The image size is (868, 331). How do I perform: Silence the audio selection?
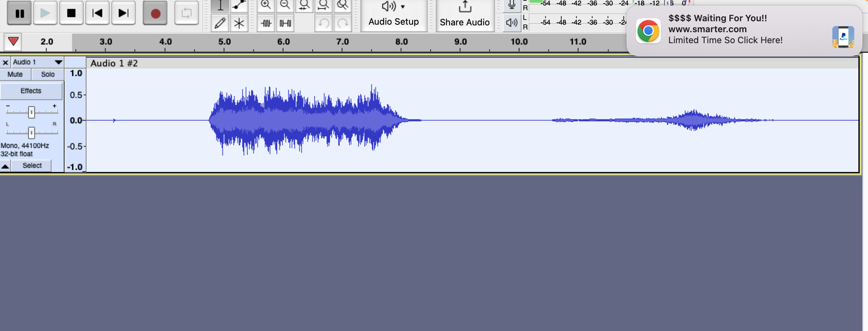(x=285, y=23)
